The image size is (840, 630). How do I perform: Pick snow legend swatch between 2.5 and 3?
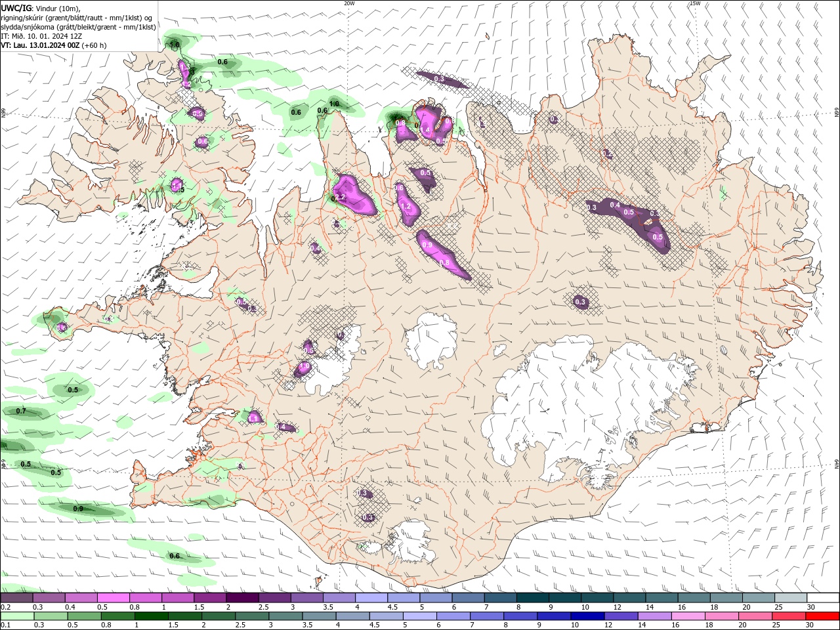[274, 597]
